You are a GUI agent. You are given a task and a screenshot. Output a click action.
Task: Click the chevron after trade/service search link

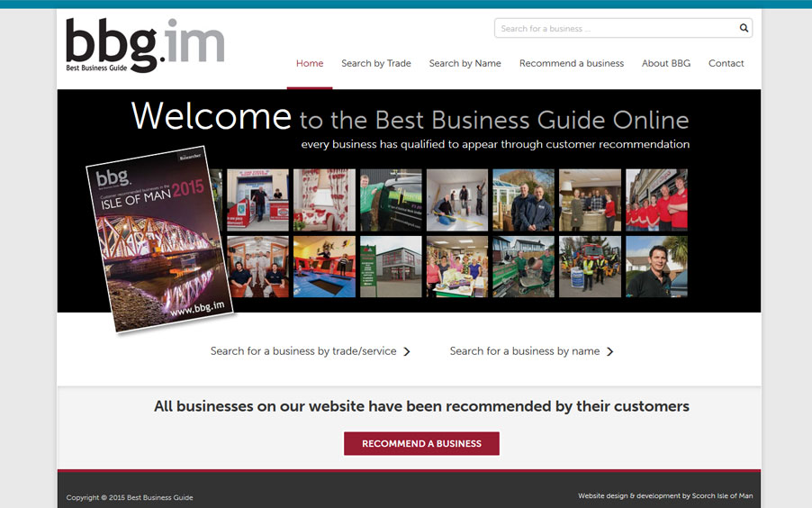click(407, 351)
